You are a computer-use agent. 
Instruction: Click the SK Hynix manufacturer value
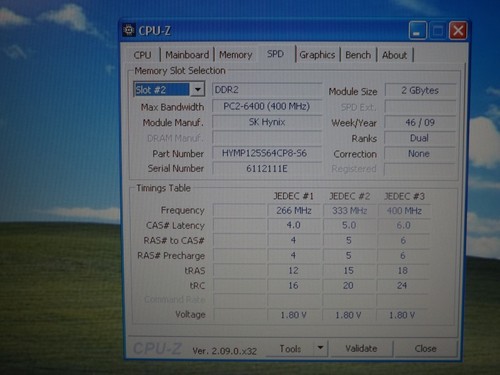[x=267, y=122]
